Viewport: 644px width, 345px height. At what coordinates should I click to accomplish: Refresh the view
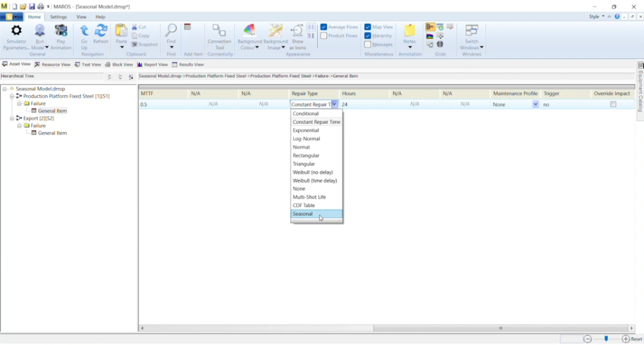[x=100, y=31]
